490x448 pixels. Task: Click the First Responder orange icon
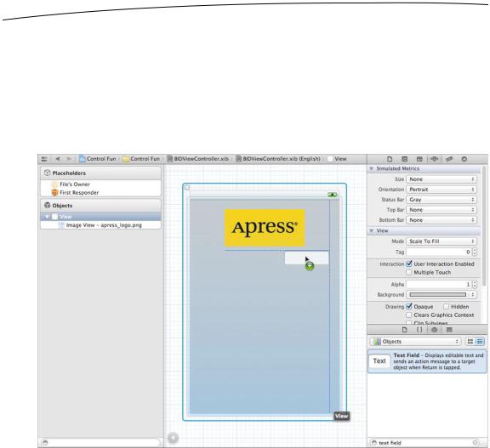pyautogui.click(x=54, y=193)
